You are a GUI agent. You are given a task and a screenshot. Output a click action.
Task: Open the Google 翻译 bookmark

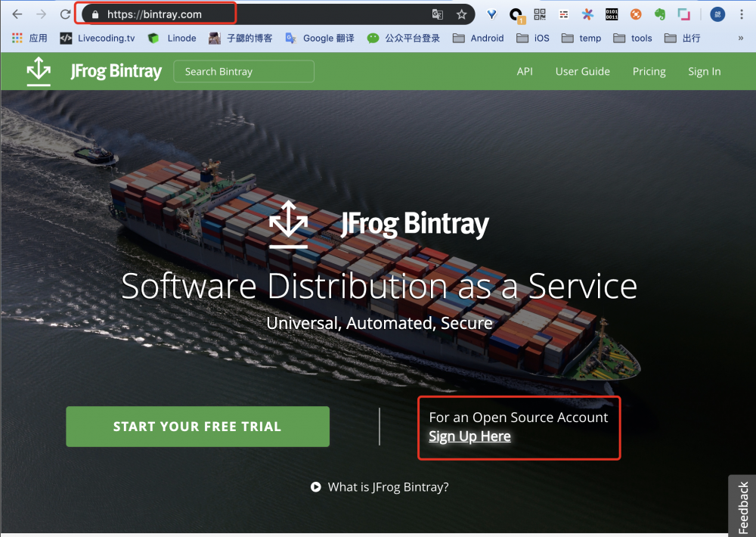click(x=320, y=38)
